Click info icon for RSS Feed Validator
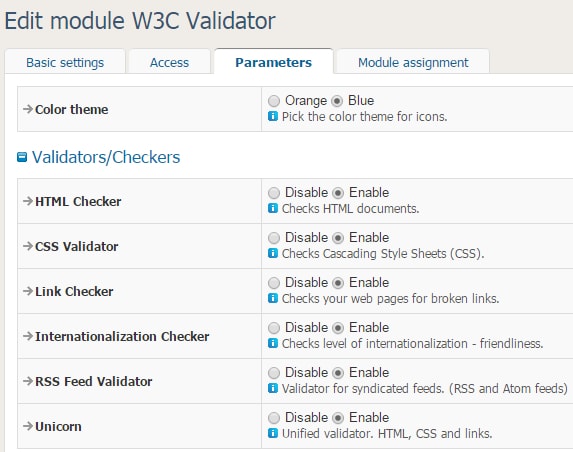Viewport: 573px width, 452px height. (x=273, y=388)
